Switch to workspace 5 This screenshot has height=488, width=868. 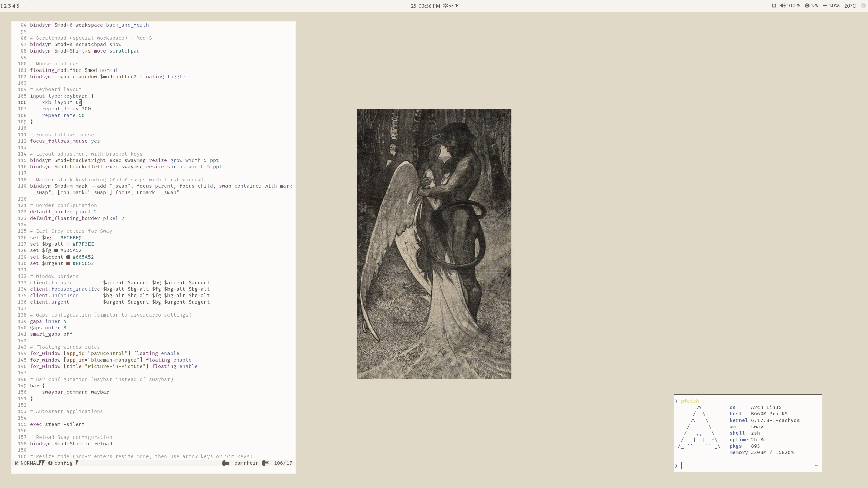tap(18, 6)
